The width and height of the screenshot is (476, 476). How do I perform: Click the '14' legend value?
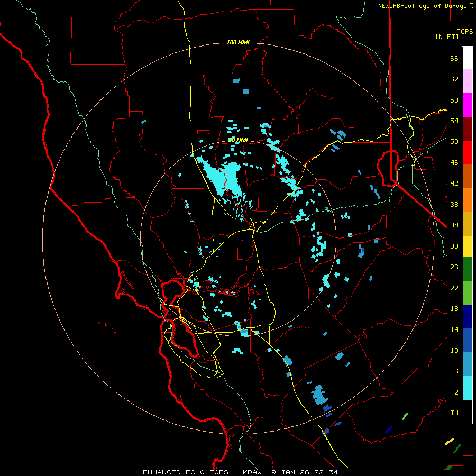pos(454,329)
